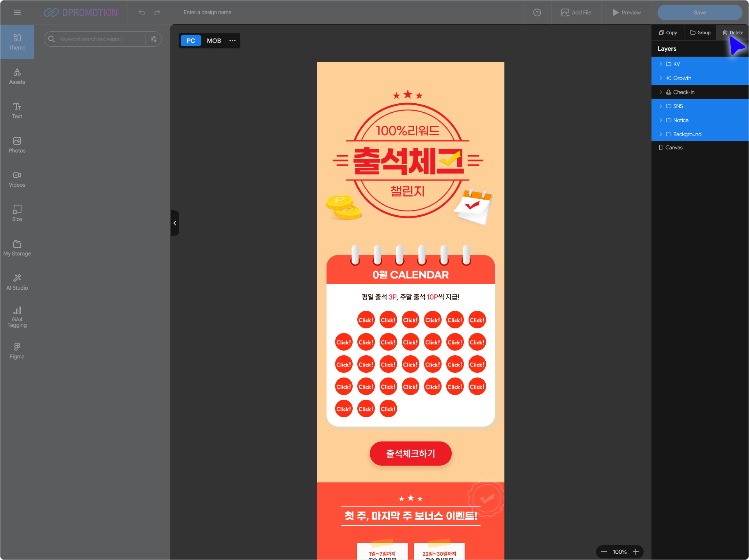
Task: Preview the design
Action: pyautogui.click(x=627, y=12)
